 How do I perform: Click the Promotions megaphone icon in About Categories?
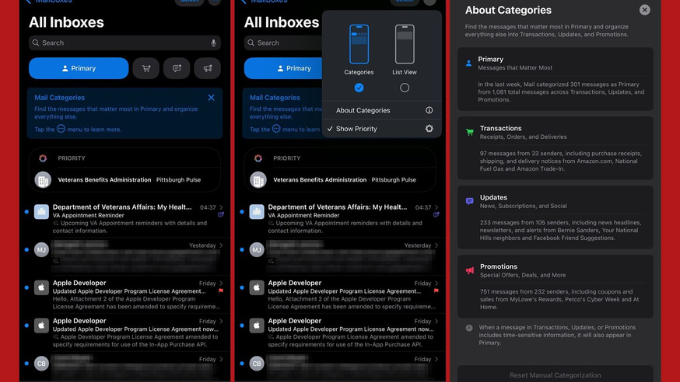tap(470, 271)
